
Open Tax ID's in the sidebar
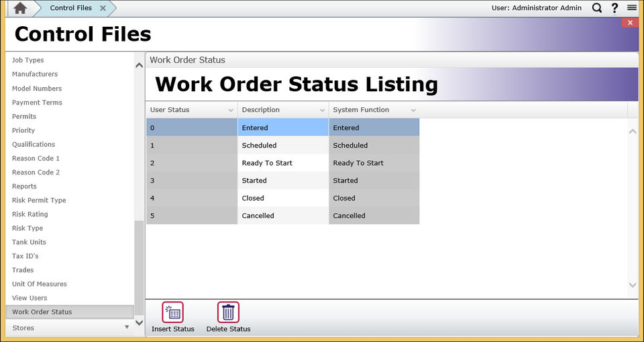click(x=25, y=255)
